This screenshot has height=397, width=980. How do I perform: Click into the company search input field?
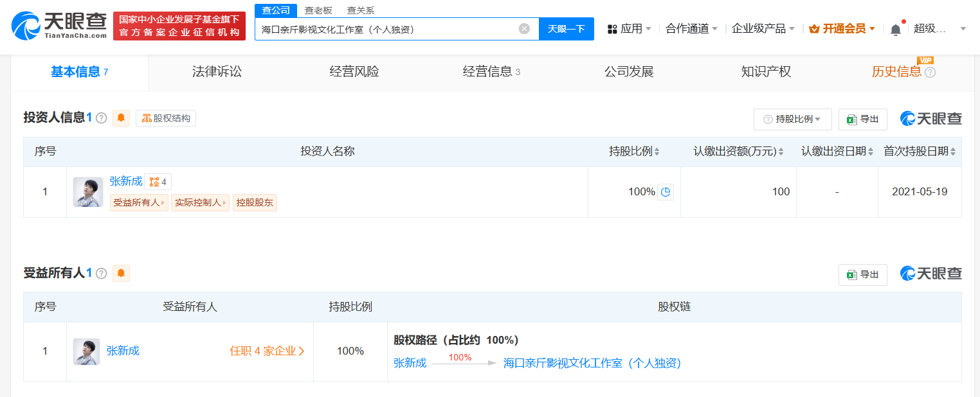[x=386, y=29]
